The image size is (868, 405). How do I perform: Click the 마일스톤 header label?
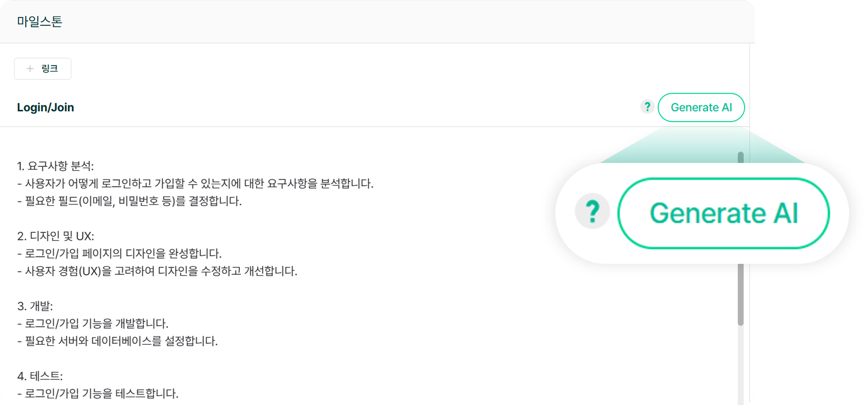click(40, 21)
